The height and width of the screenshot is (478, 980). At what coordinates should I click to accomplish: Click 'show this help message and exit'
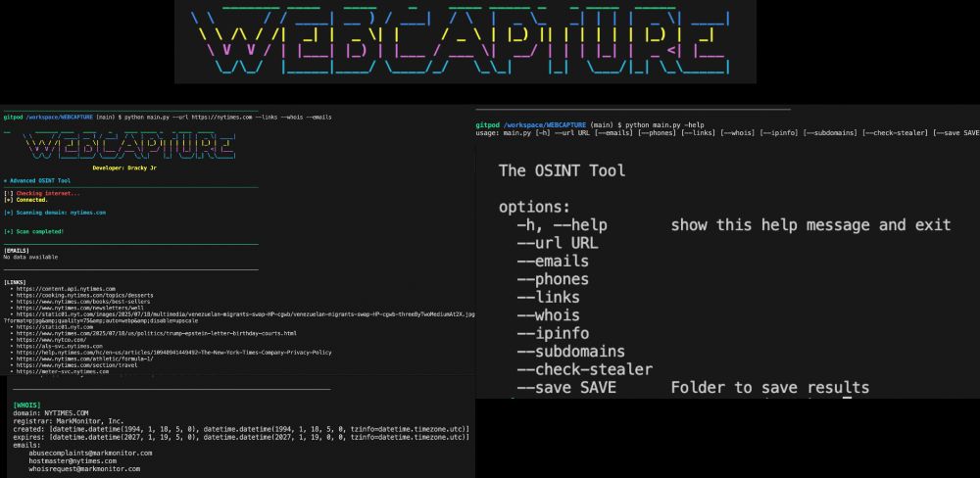coord(810,225)
